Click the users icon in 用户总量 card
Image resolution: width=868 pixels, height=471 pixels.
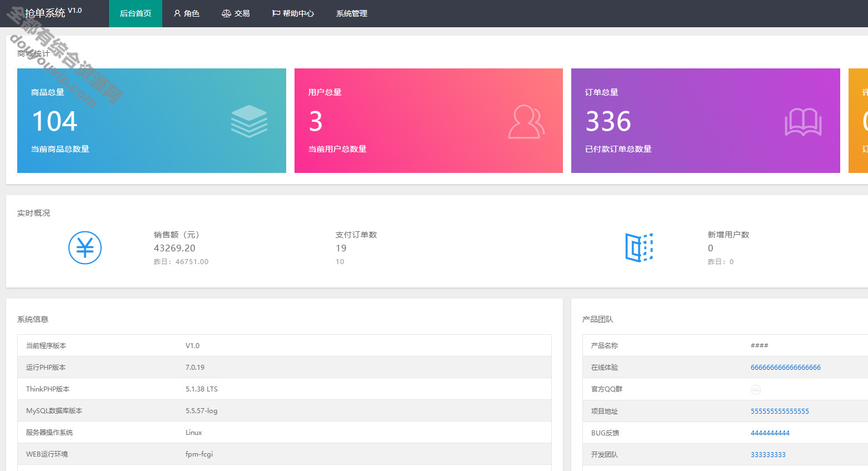(526, 122)
